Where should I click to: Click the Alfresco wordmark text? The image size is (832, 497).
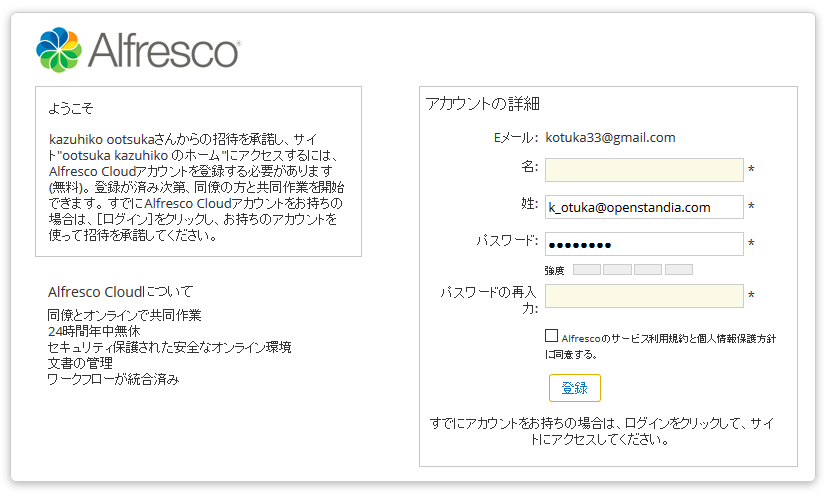point(164,50)
